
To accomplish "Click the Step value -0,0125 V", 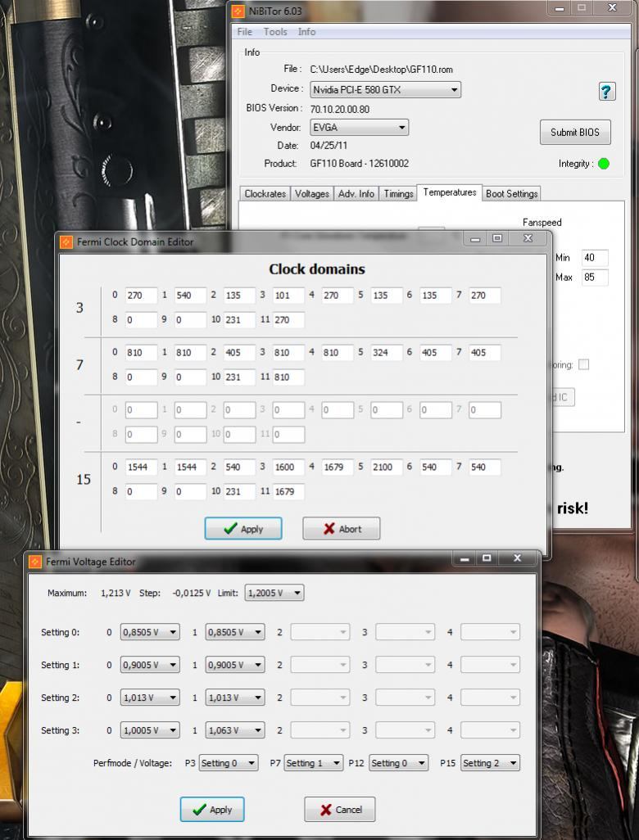I will pyautogui.click(x=192, y=593).
